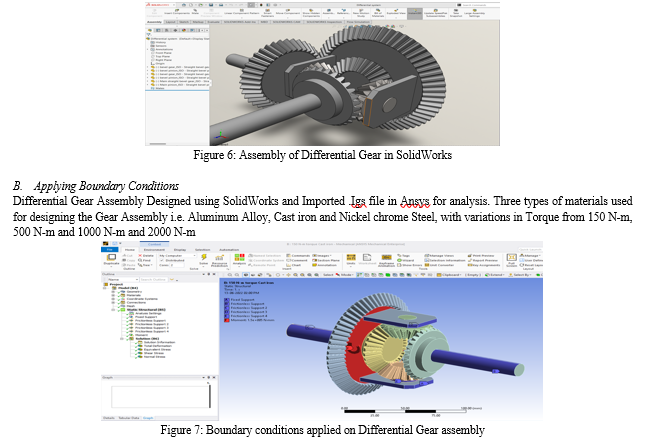
Task: Click the Fixed Support legend swatch A
Action: pyautogui.click(x=226, y=300)
